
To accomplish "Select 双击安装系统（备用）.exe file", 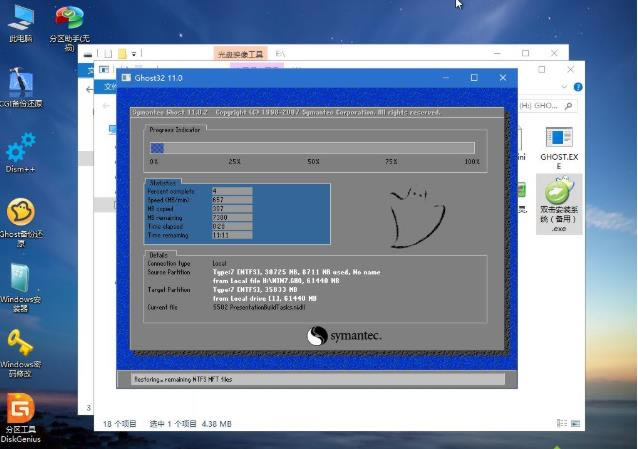I will point(559,204).
